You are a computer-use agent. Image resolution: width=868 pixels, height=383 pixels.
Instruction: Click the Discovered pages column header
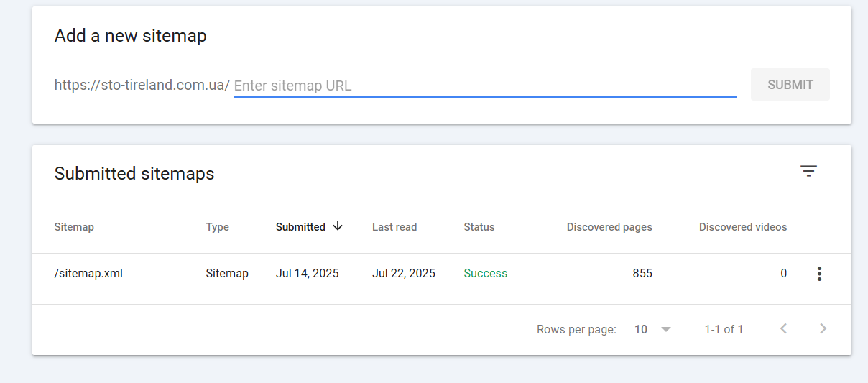(x=609, y=227)
